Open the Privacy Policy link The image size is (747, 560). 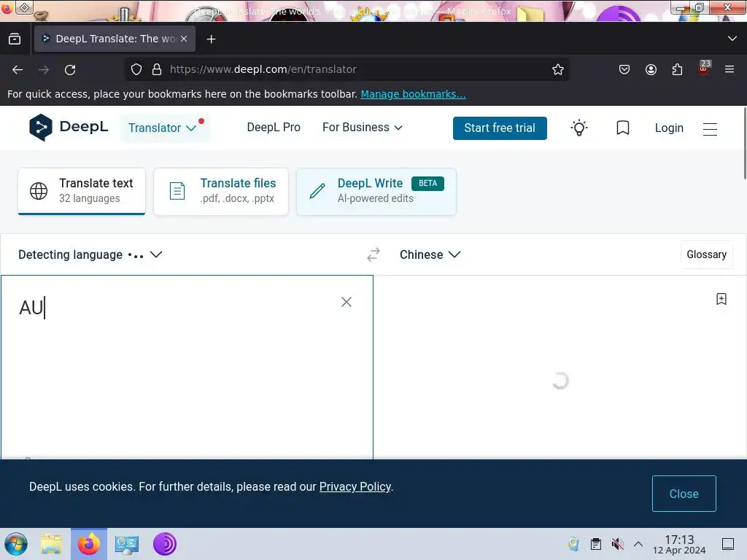tap(355, 486)
